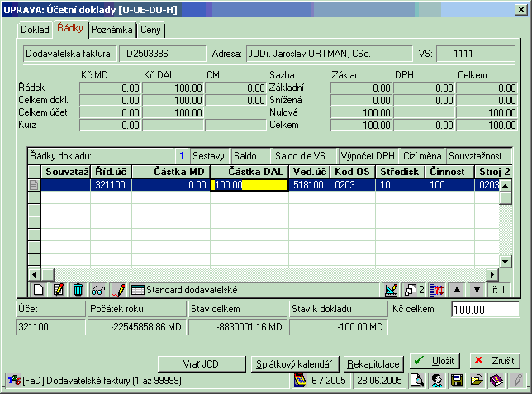532x394 pixels.
Task: Click the grid's vertical scrollbar down arrow
Action: click(x=506, y=262)
